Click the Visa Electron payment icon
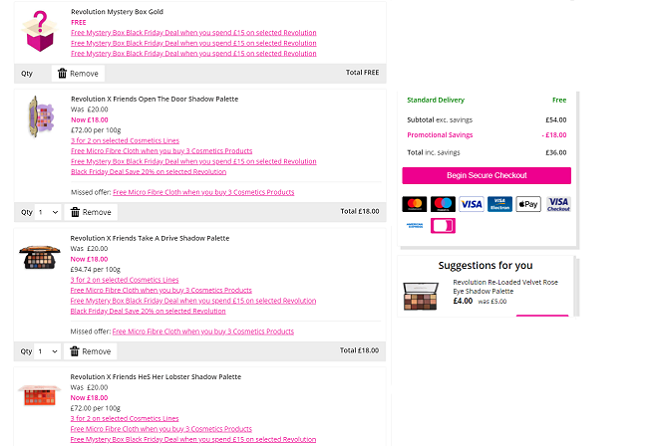Viewport: 650px width, 446px height. (x=500, y=204)
